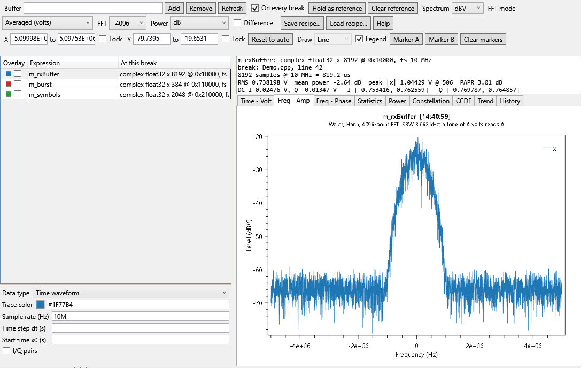Toggle the m_burst overlay checkbox
Screen dimensions: 588x368
(x=18, y=84)
